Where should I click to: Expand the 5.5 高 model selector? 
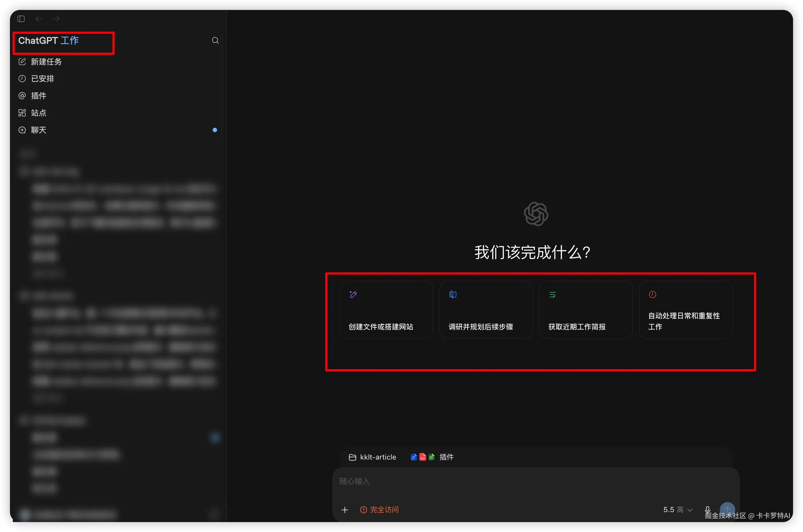coord(677,510)
